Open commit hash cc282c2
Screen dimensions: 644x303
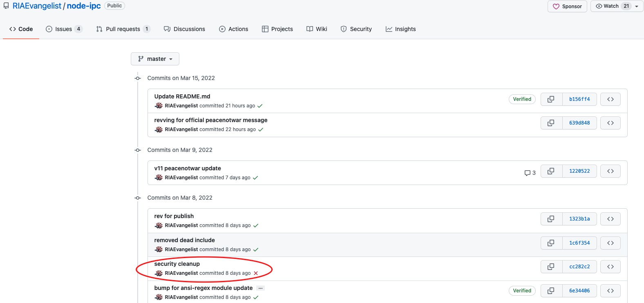click(579, 267)
